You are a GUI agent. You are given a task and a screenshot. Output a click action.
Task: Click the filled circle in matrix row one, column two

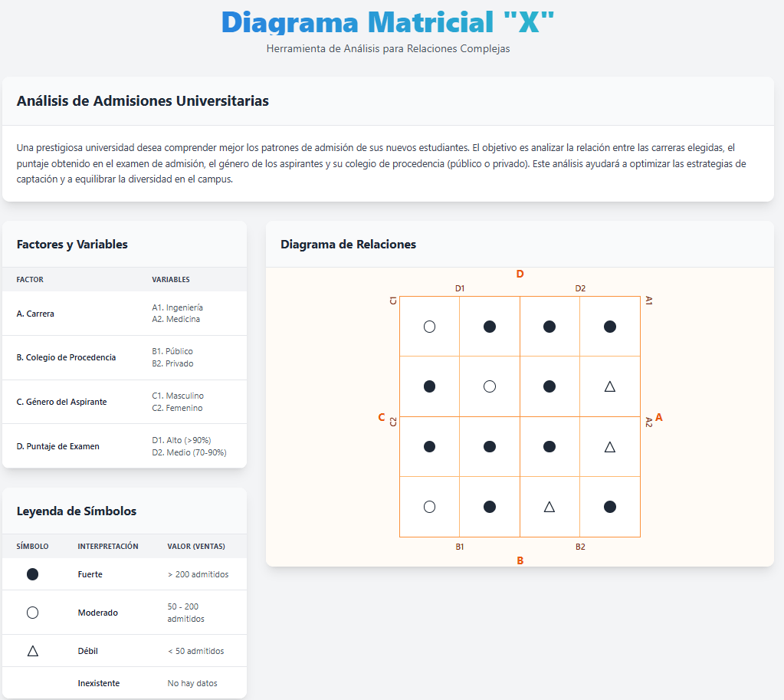pyautogui.click(x=490, y=327)
